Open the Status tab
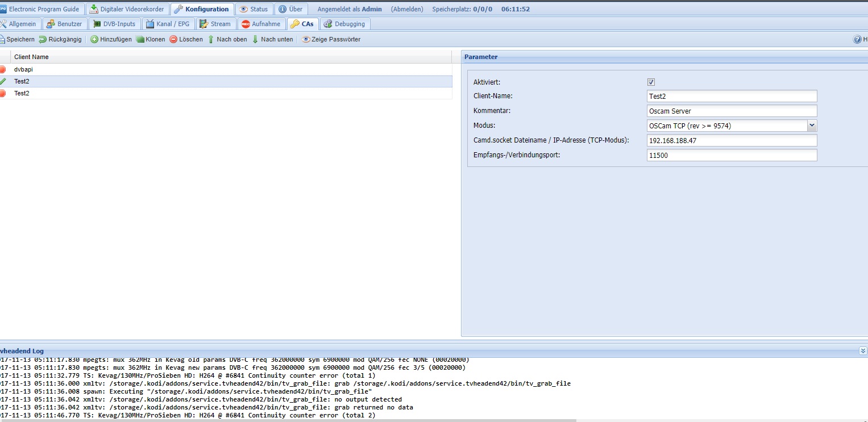This screenshot has width=868, height=422. pyautogui.click(x=254, y=9)
